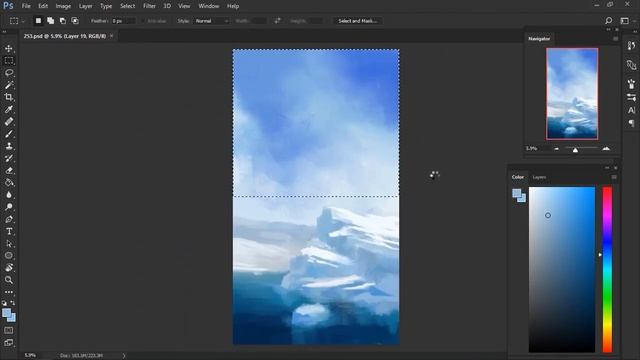This screenshot has height=360, width=640.
Task: Open the Image menu
Action: (x=63, y=6)
